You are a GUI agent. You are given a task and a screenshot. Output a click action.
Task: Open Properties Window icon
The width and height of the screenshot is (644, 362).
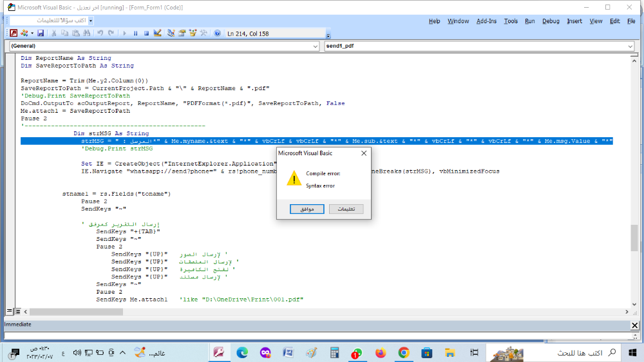pos(182,33)
